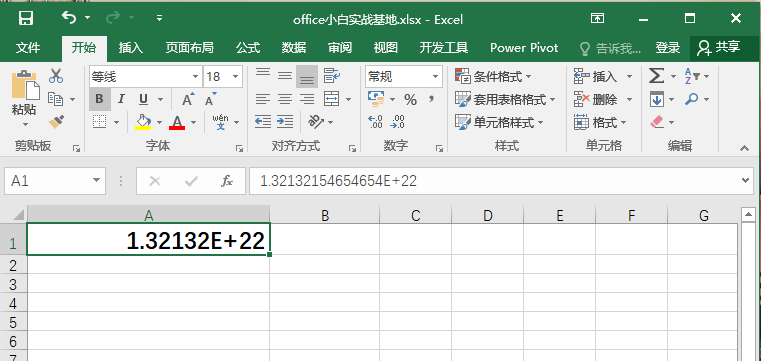Customize the Quick Access Toolbar
Image resolution: width=761 pixels, height=361 pixels.
click(159, 18)
